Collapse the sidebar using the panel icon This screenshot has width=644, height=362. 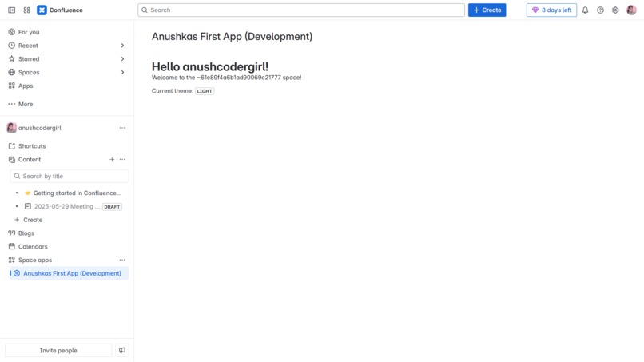[11, 10]
